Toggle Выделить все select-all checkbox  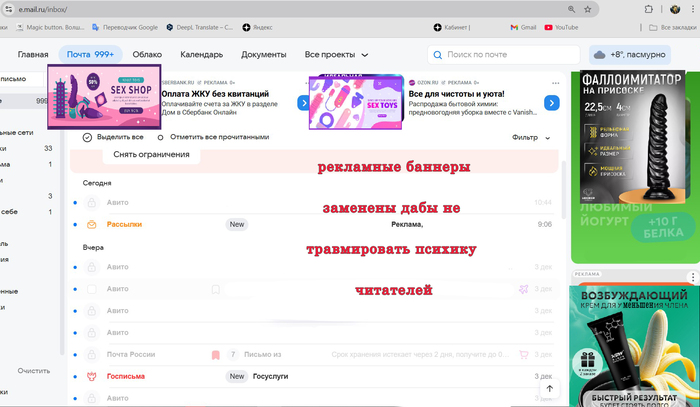click(x=88, y=137)
